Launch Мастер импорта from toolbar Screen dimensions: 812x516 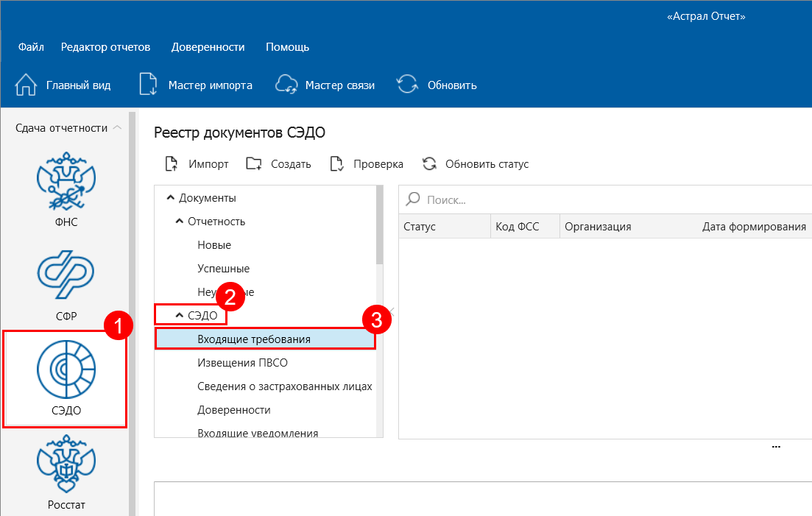(149, 85)
